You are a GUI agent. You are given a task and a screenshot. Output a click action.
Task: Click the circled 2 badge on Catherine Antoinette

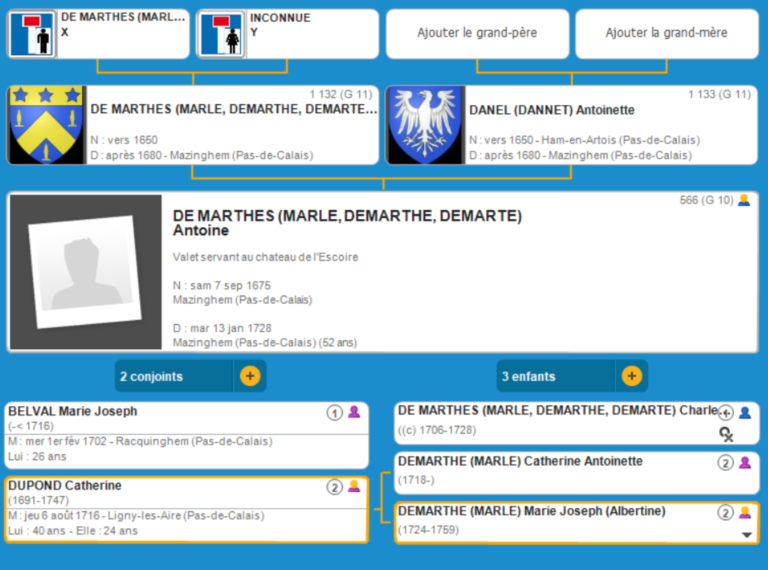point(725,462)
